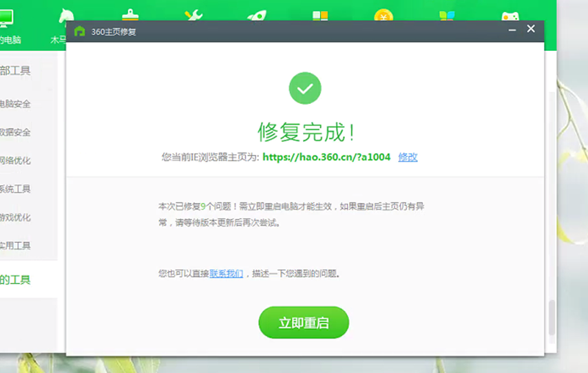The image size is (588, 373).
Task: Open the 修改 homepage link
Action: click(408, 157)
